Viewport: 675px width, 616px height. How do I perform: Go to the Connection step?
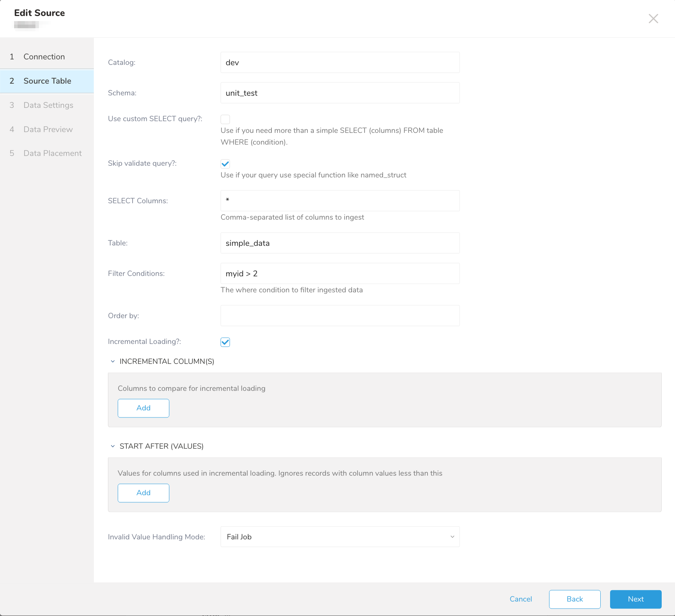point(44,57)
